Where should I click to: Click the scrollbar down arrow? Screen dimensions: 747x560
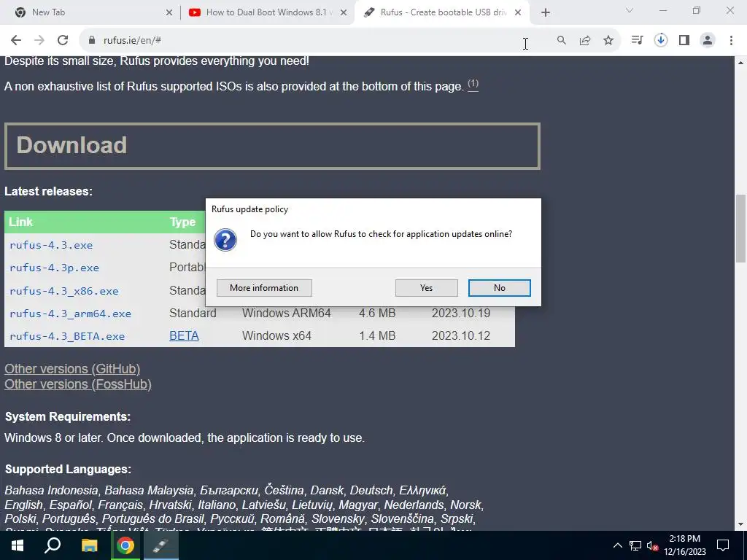(x=740, y=525)
